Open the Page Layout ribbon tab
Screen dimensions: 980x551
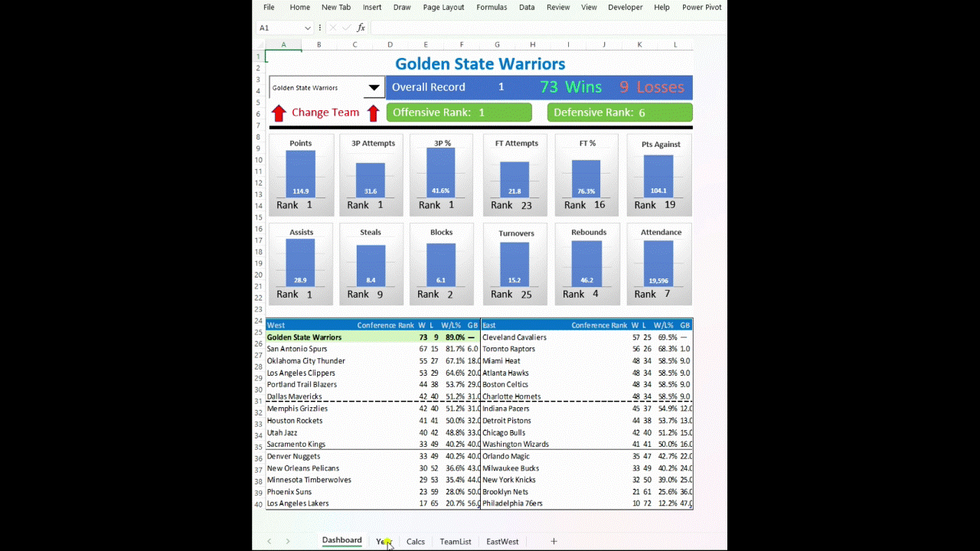click(x=443, y=7)
